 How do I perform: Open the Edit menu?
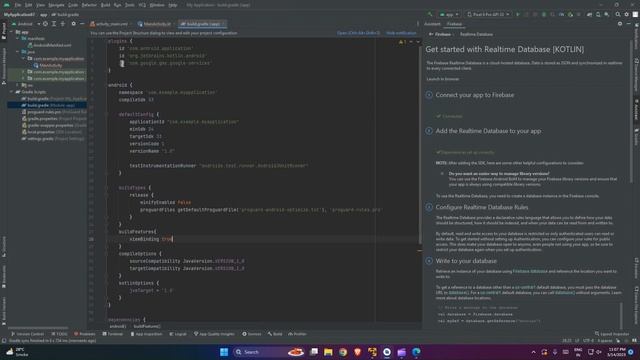pyautogui.click(x=29, y=5)
